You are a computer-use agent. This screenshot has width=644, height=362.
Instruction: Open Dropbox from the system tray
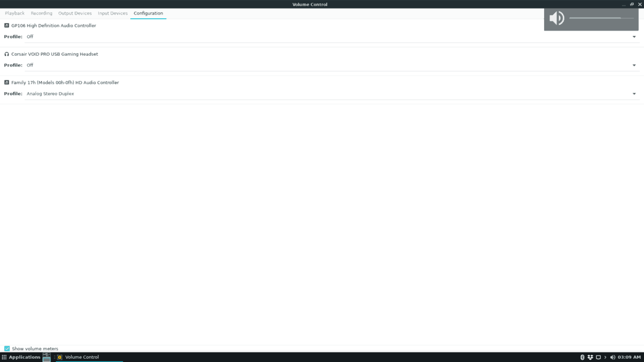[590, 357]
